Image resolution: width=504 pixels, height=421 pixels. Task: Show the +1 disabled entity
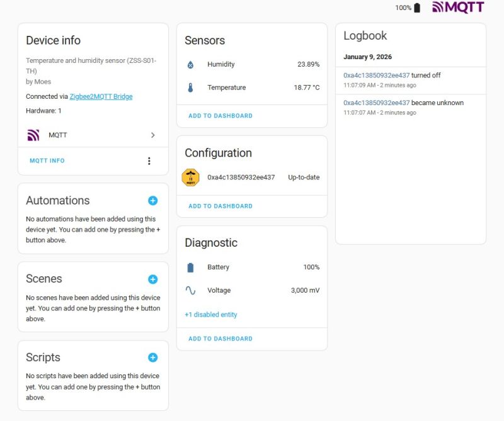click(211, 315)
